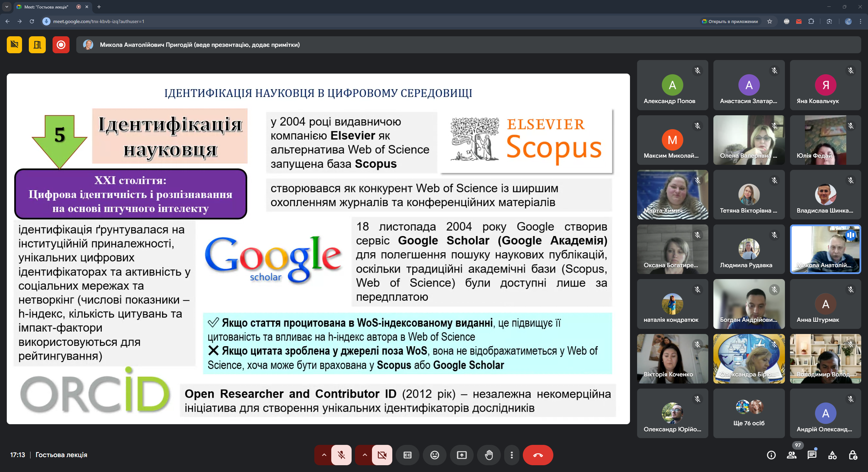Open more options three-dot menu in call bar

point(512,455)
